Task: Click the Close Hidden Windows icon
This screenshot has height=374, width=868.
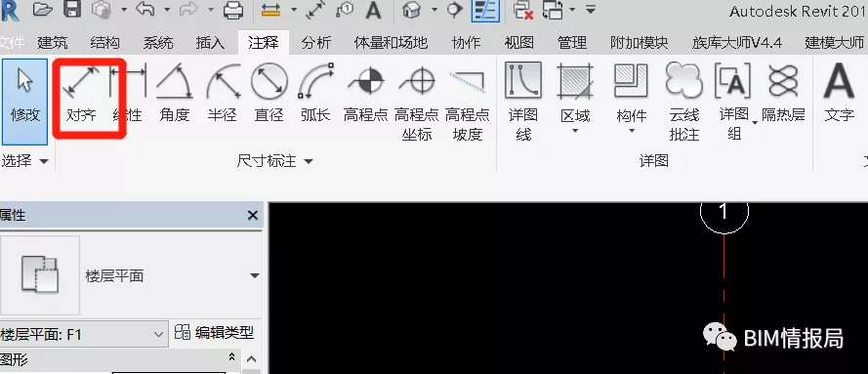Action: (522, 10)
